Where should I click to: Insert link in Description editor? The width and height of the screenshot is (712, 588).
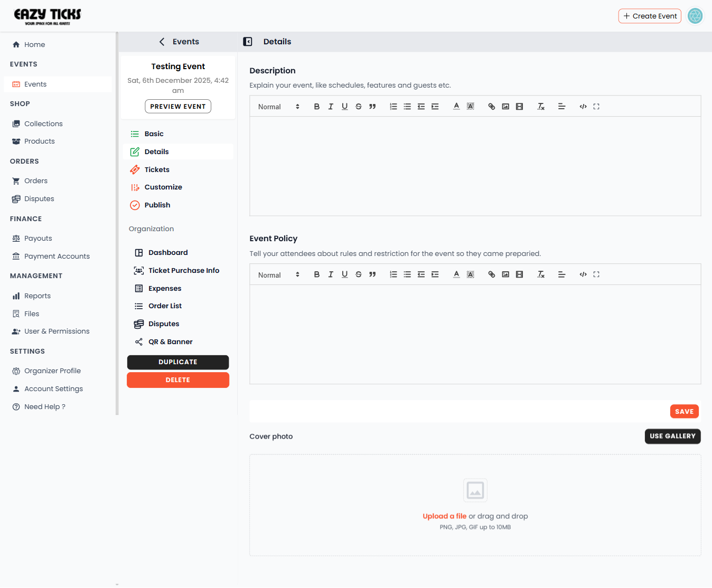[491, 107]
